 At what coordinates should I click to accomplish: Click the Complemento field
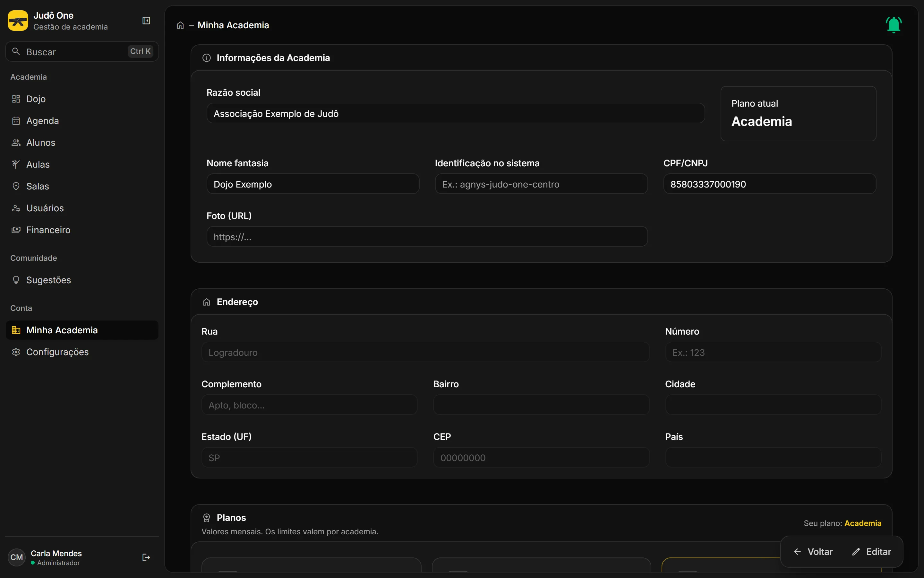tap(309, 405)
